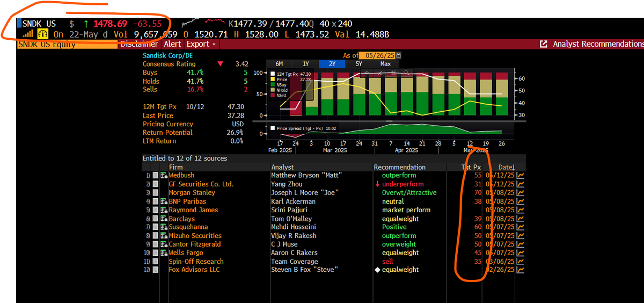This screenshot has height=303, width=644.
Task: Open the Wedbush research report document icon
Action: coord(164,175)
